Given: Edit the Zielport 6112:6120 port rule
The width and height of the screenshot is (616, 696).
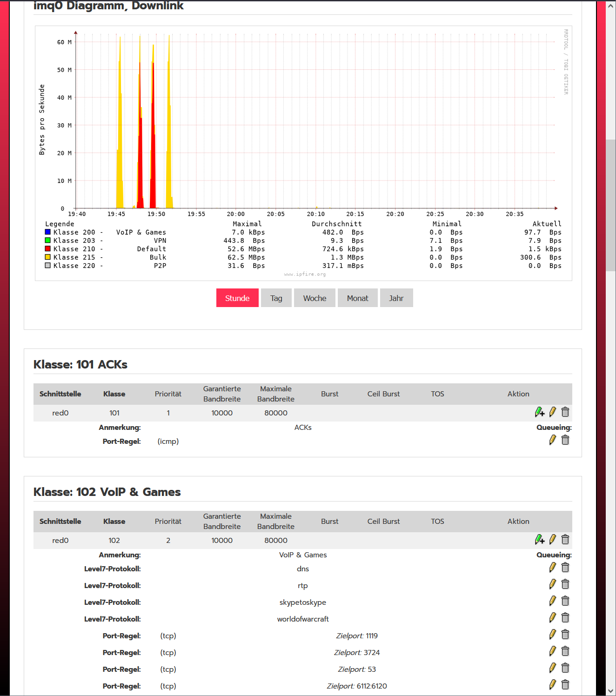Looking at the screenshot, I should (x=553, y=684).
